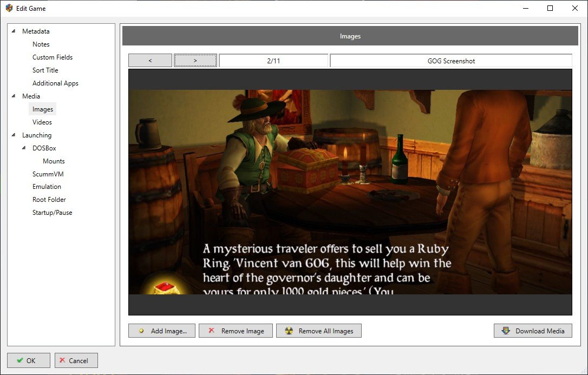Click the red X icon on Remove Image
Viewport: 588px width, 375px height.
pos(212,331)
